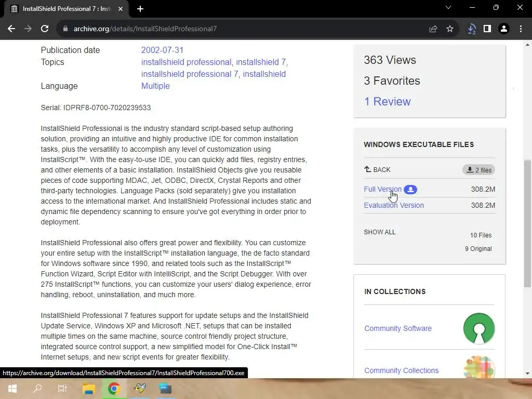Click the '363 Views' statistic

pos(390,60)
